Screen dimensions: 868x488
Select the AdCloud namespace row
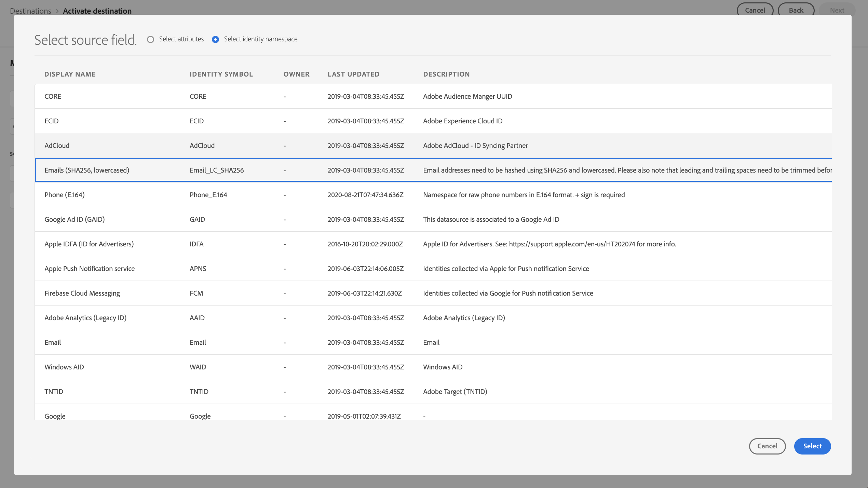pos(433,146)
